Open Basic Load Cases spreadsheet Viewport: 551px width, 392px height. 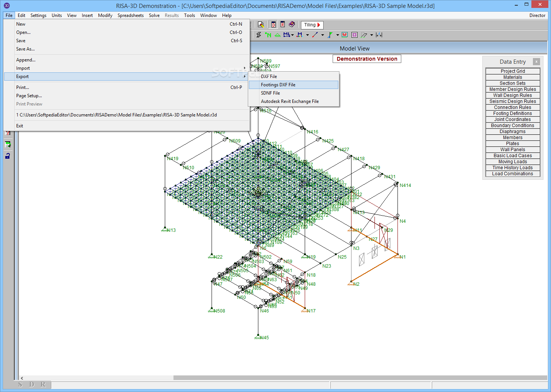click(513, 156)
